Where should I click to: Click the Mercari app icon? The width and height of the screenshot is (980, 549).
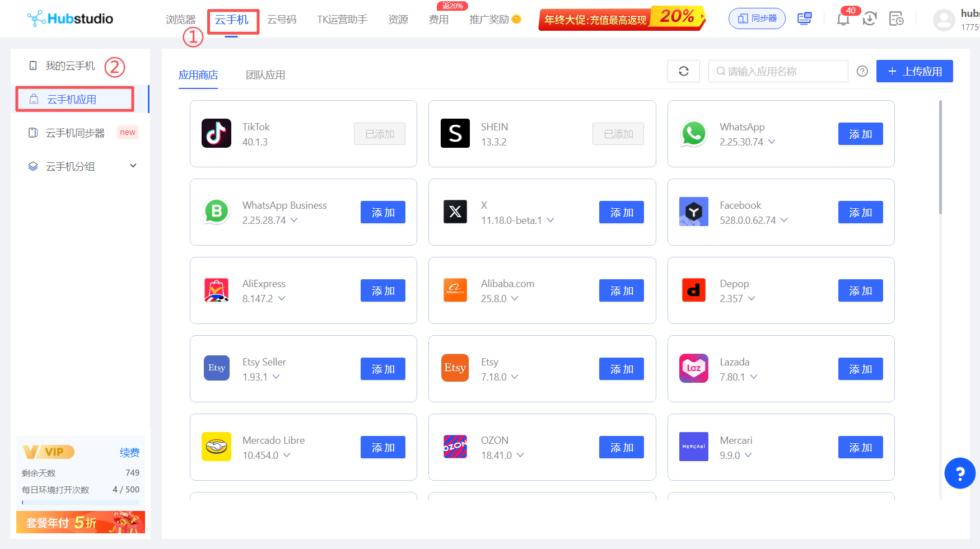click(694, 447)
